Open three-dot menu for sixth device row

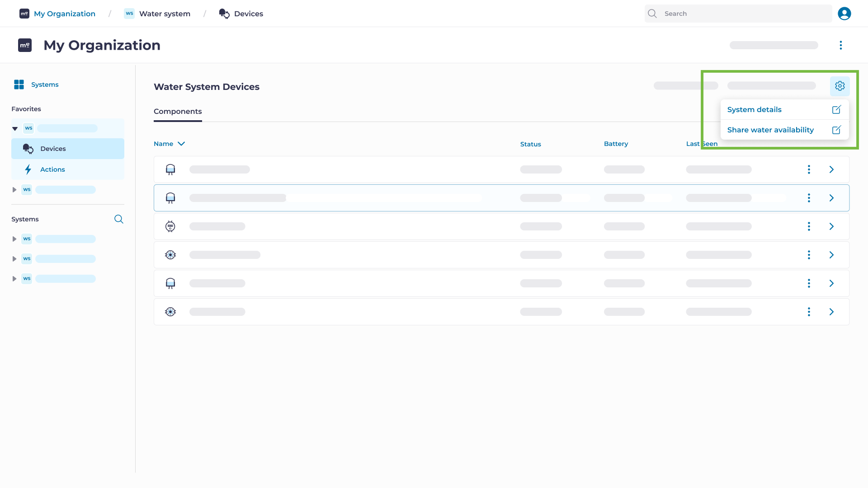tap(809, 312)
